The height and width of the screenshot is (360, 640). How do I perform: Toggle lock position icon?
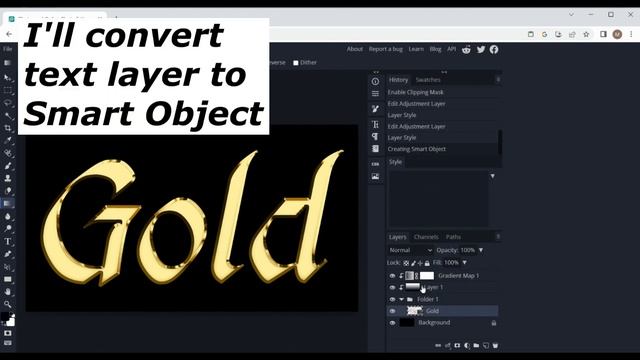(420, 263)
